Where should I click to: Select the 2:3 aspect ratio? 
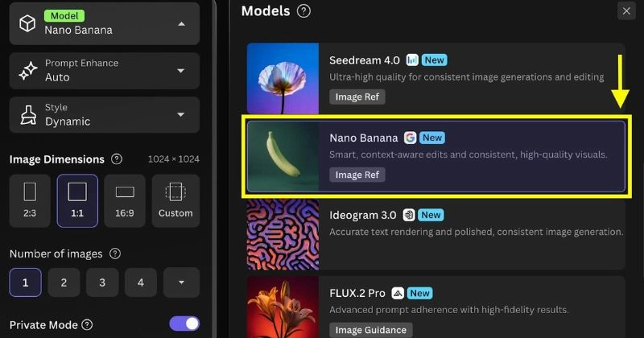click(x=30, y=201)
